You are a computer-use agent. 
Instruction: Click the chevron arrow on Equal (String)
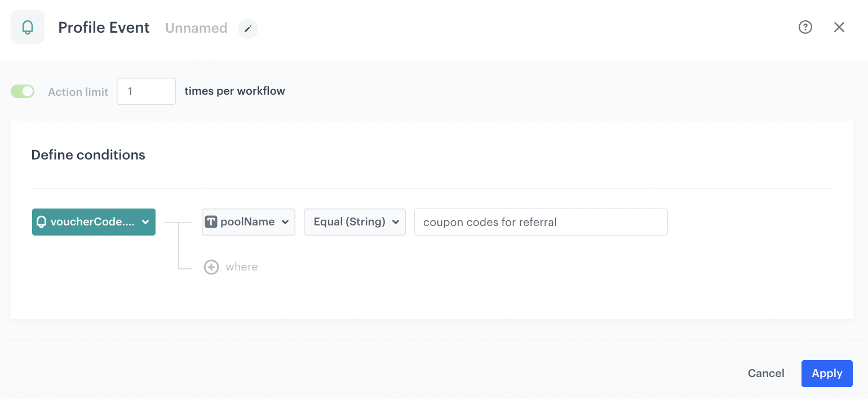pyautogui.click(x=395, y=222)
